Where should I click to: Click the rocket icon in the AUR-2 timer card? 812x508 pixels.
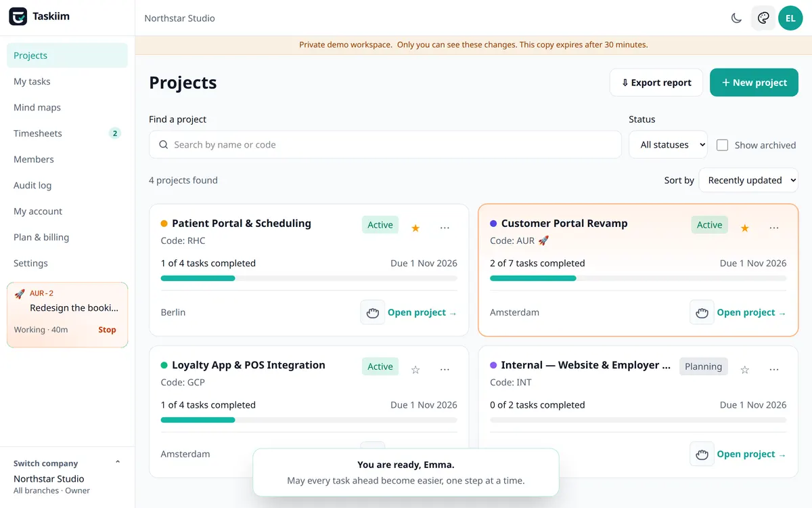coord(20,294)
